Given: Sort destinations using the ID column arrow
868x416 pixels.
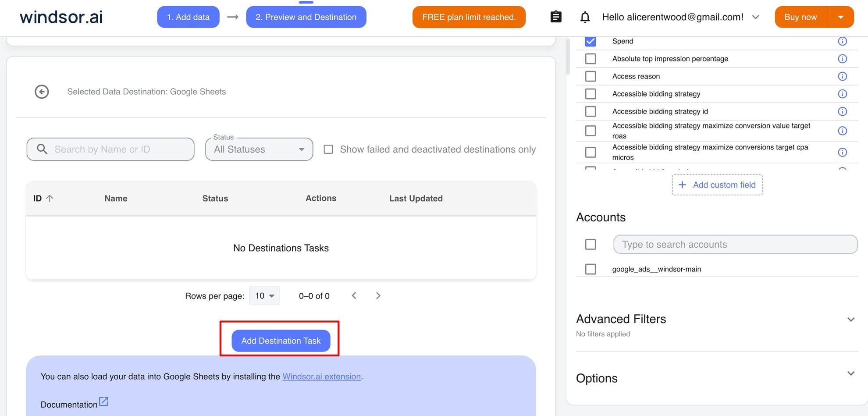Looking at the screenshot, I should pyautogui.click(x=50, y=198).
